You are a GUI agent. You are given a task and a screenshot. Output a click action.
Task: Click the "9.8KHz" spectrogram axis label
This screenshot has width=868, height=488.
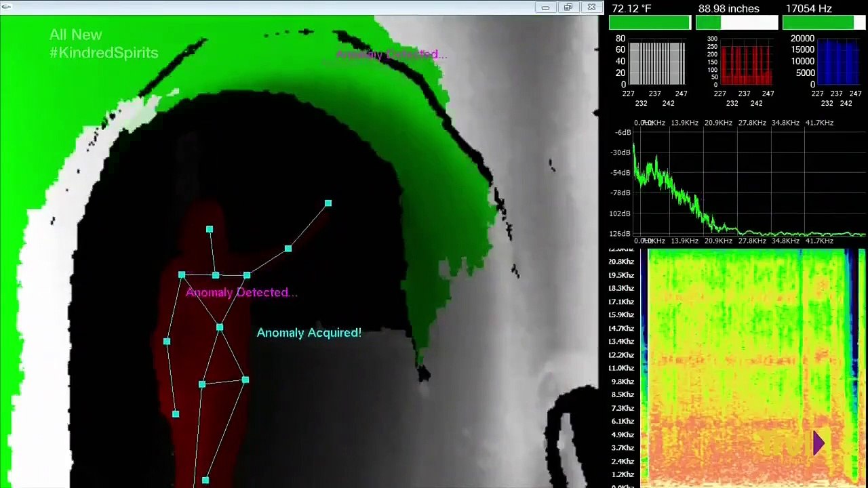[x=623, y=382]
